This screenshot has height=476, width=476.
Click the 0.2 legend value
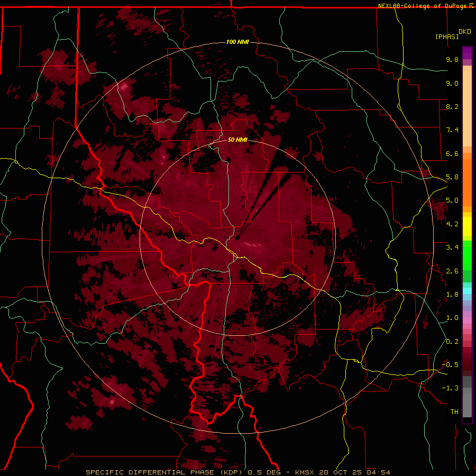[x=452, y=342]
